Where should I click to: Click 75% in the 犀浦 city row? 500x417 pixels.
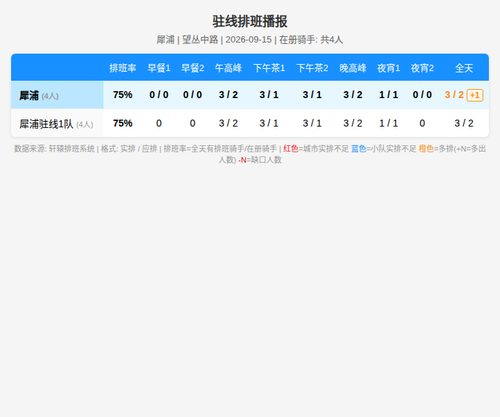[123, 95]
